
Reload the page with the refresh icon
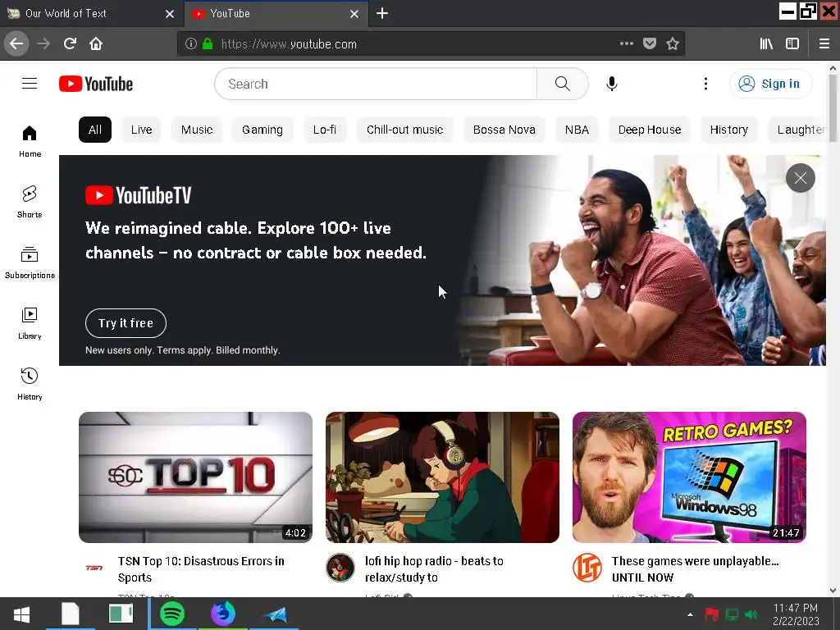point(70,44)
